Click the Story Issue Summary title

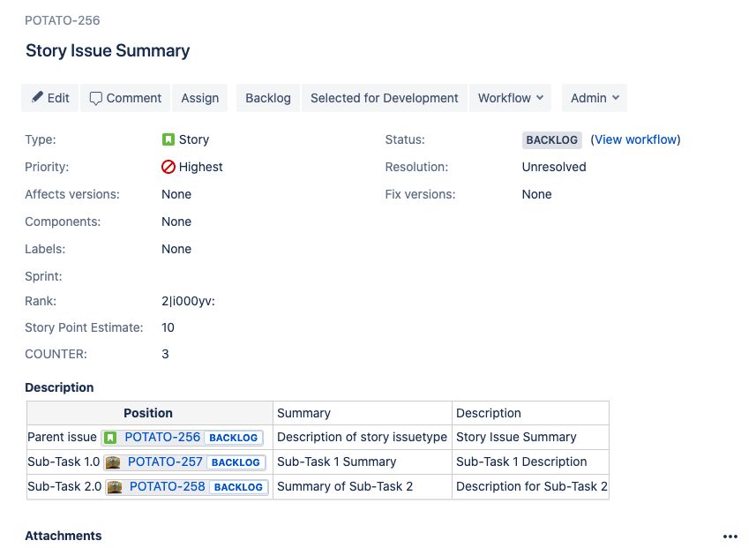click(x=108, y=50)
